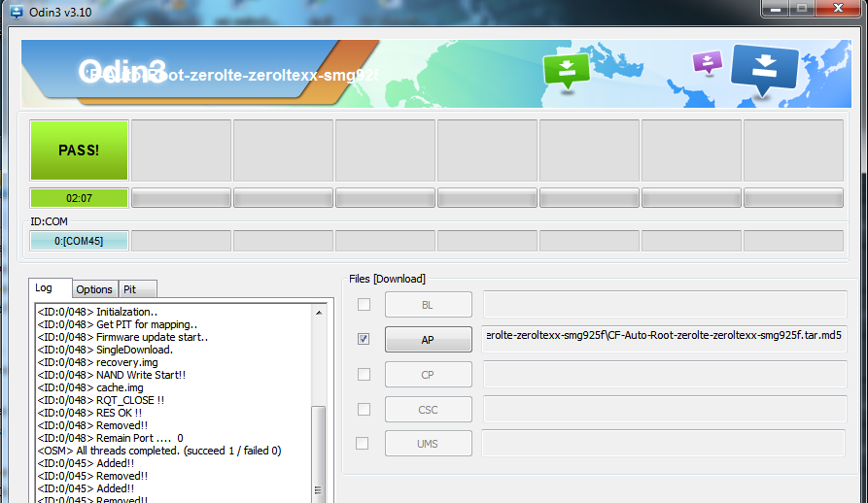Image resolution: width=868 pixels, height=503 pixels.
Task: Click the BL file button
Action: pyautogui.click(x=429, y=305)
